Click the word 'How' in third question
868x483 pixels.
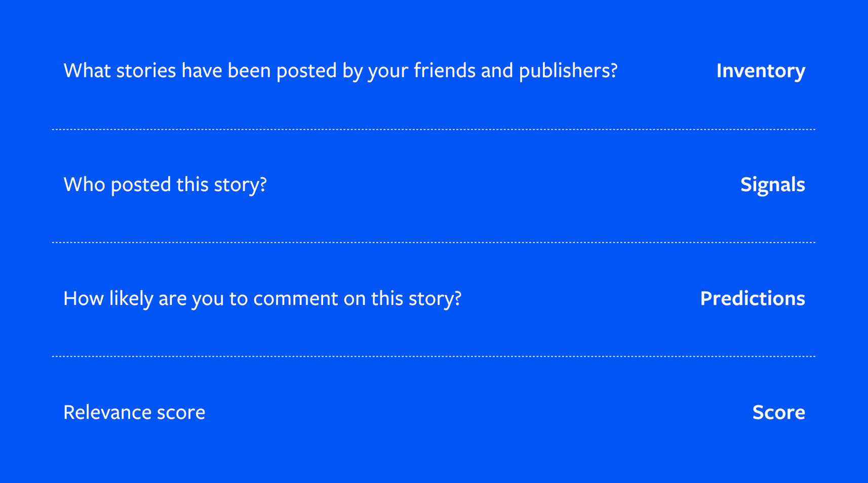pyautogui.click(x=83, y=299)
